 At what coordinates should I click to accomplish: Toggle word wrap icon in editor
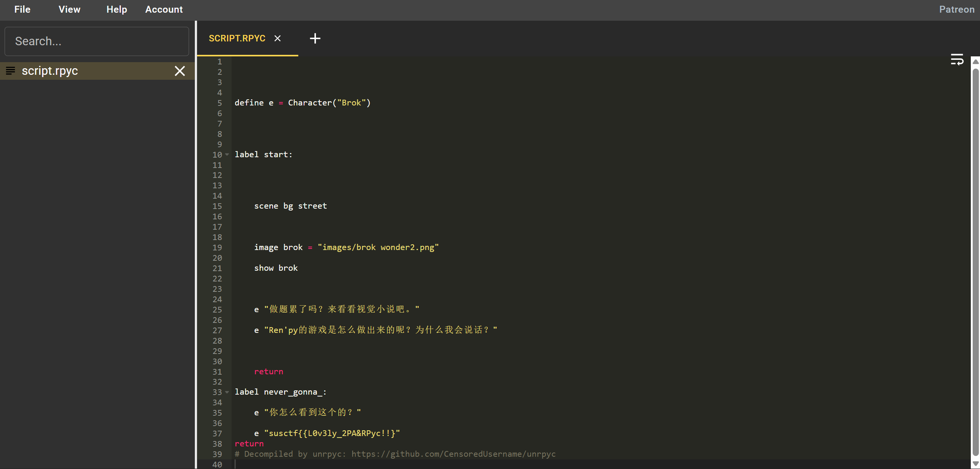[x=957, y=59]
